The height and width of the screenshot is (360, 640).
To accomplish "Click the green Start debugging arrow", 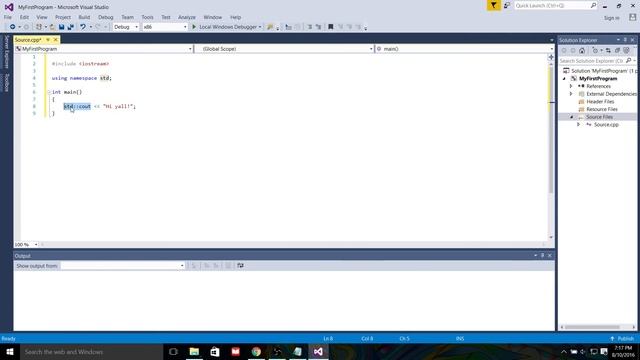I will pyautogui.click(x=194, y=27).
